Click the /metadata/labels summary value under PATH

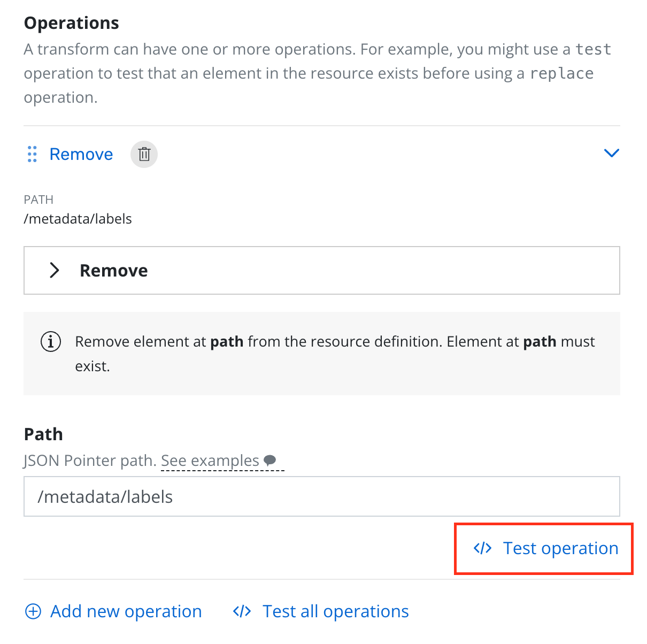coord(78,219)
